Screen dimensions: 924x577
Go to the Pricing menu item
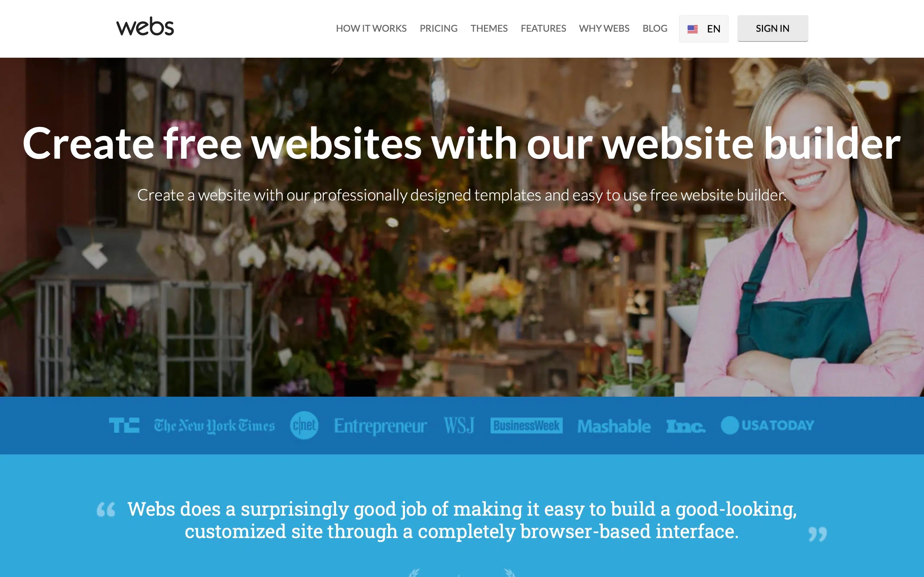(438, 28)
